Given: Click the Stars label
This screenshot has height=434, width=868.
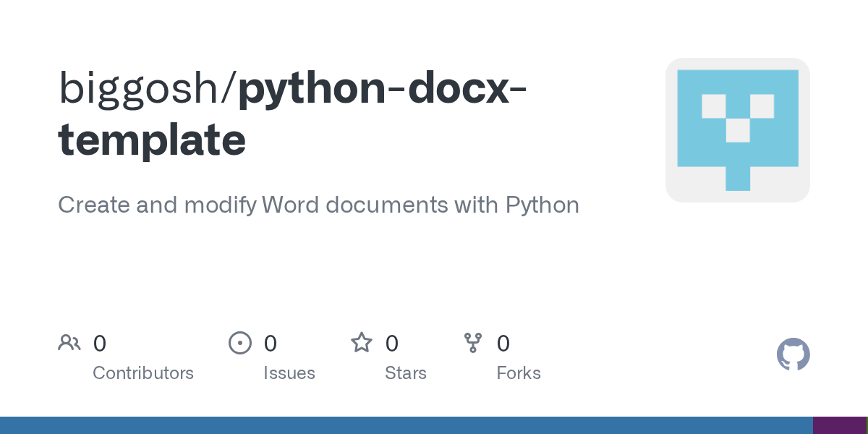Looking at the screenshot, I should (406, 373).
